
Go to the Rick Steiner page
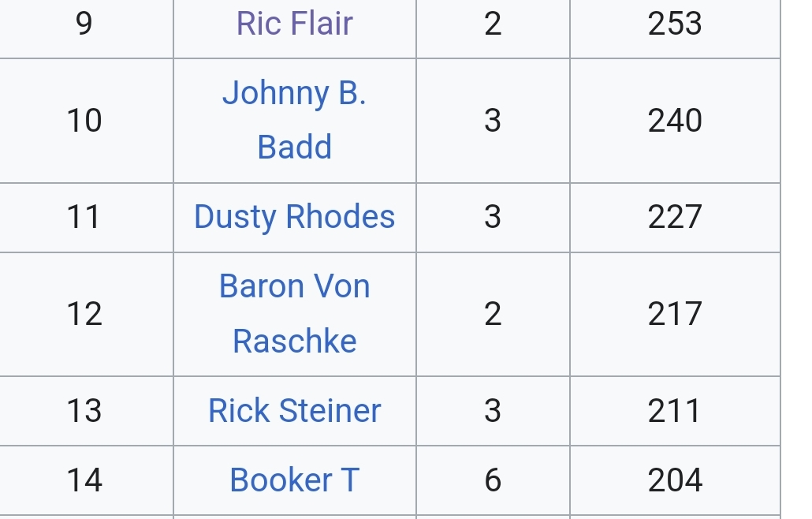click(x=294, y=411)
